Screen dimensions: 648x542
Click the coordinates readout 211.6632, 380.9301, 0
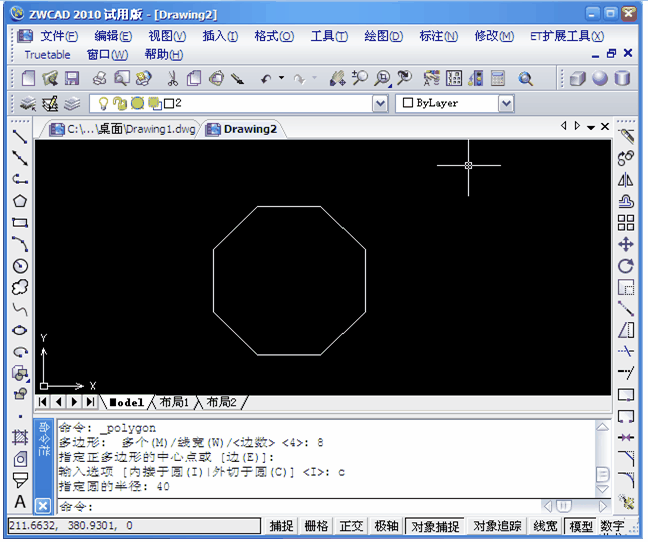pos(134,525)
